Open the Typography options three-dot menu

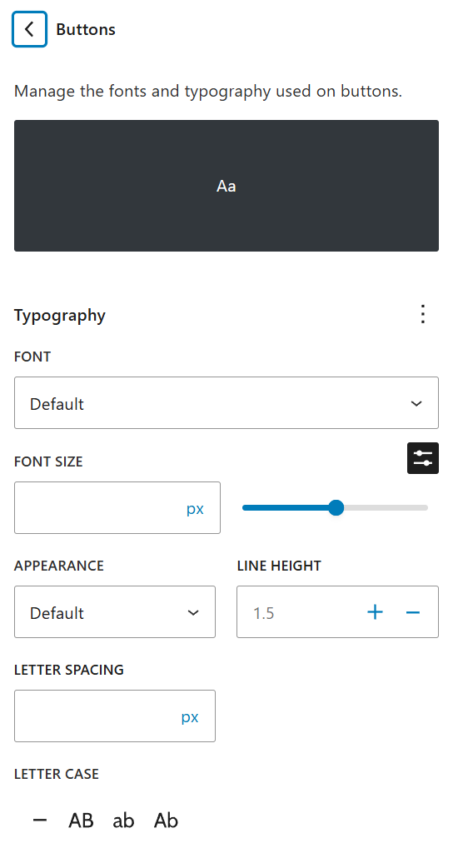click(423, 314)
